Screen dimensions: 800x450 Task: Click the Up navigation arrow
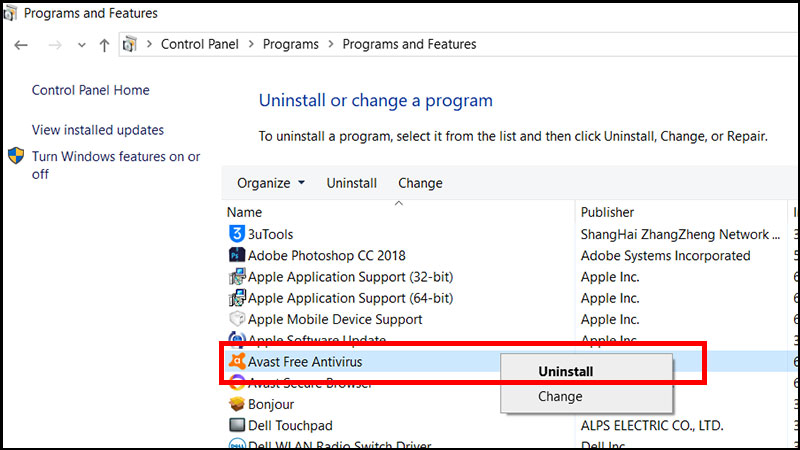[104, 45]
